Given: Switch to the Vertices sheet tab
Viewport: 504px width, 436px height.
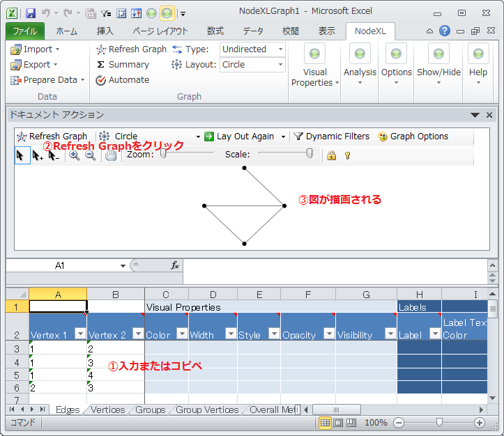Looking at the screenshot, I should 107,410.
